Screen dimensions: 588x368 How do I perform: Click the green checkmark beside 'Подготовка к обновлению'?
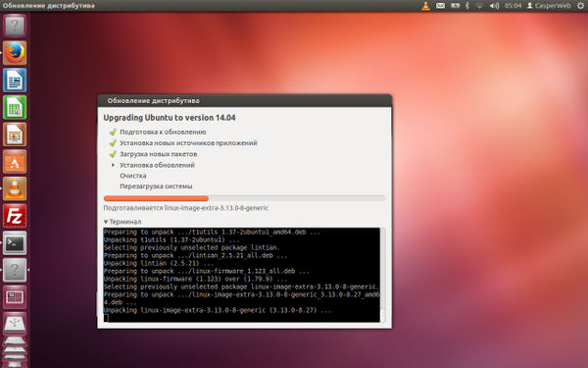point(113,131)
